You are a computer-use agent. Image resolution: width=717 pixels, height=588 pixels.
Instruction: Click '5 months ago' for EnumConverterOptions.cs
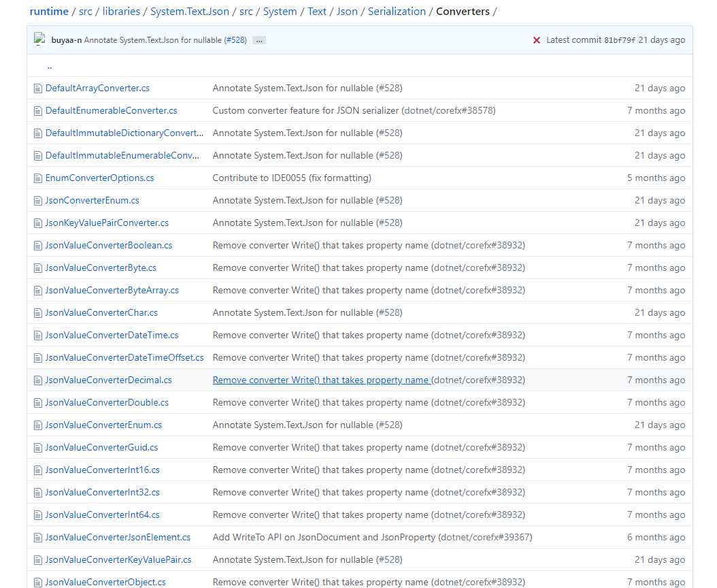[x=656, y=178]
